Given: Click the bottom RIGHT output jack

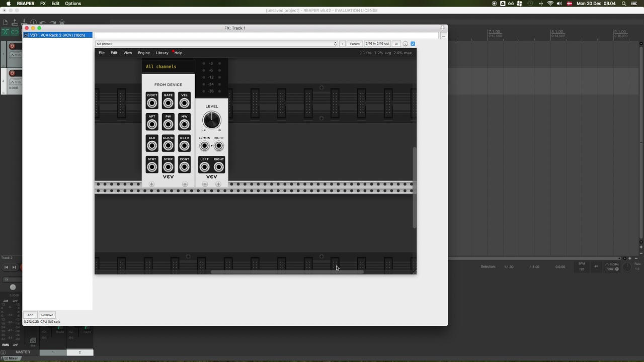Looking at the screenshot, I should pyautogui.click(x=219, y=167).
